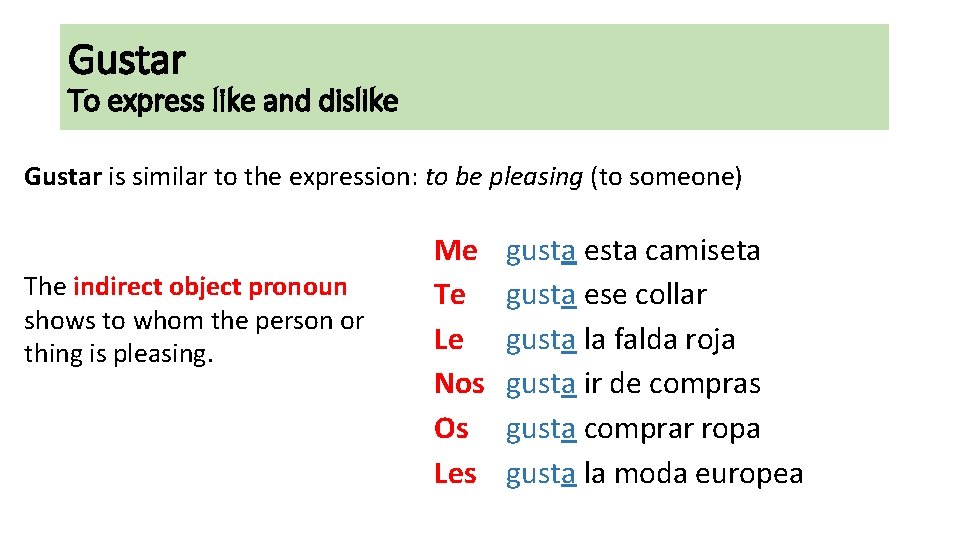Select the red pronoun "Le"
960x540 pixels.
coord(449,340)
